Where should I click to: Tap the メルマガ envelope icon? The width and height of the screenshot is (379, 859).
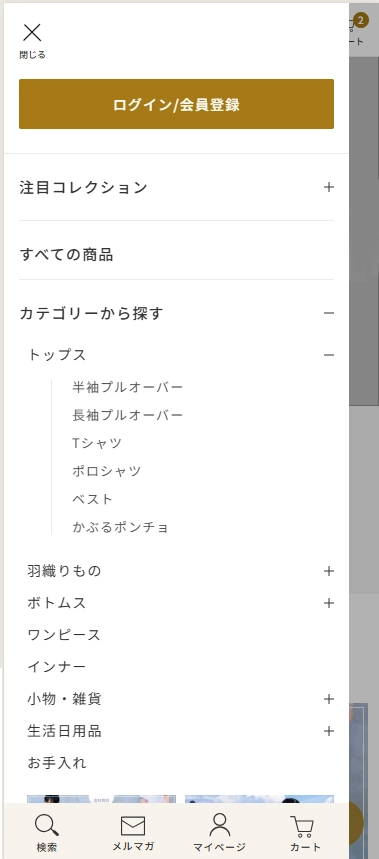click(133, 826)
